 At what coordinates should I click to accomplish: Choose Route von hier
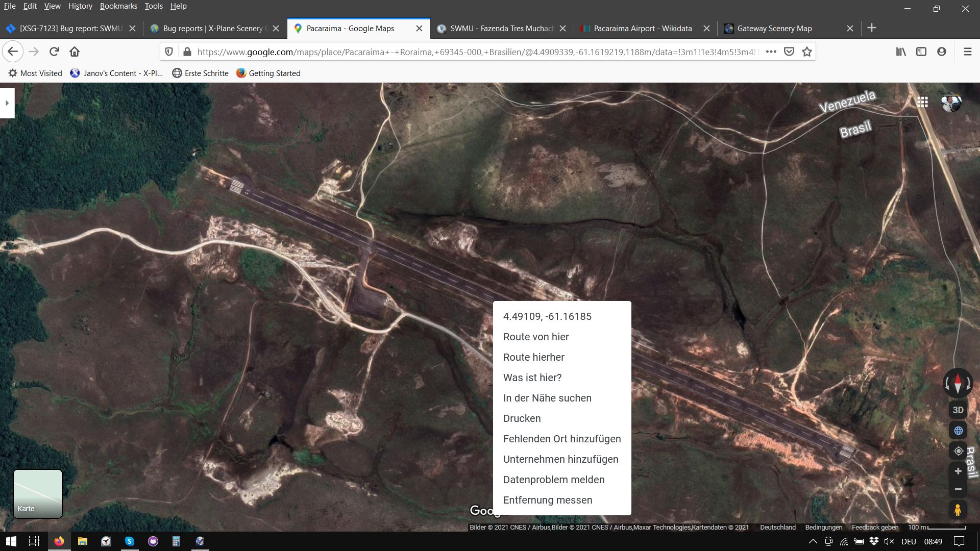[x=562, y=337]
